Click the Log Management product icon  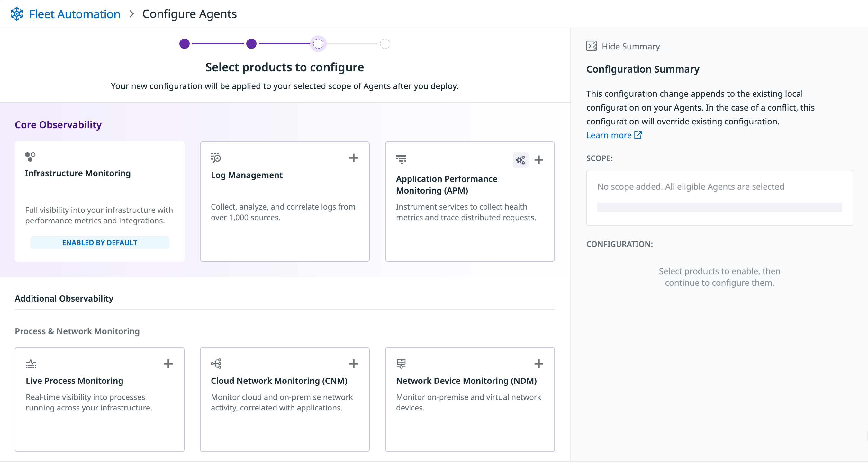[x=216, y=157]
